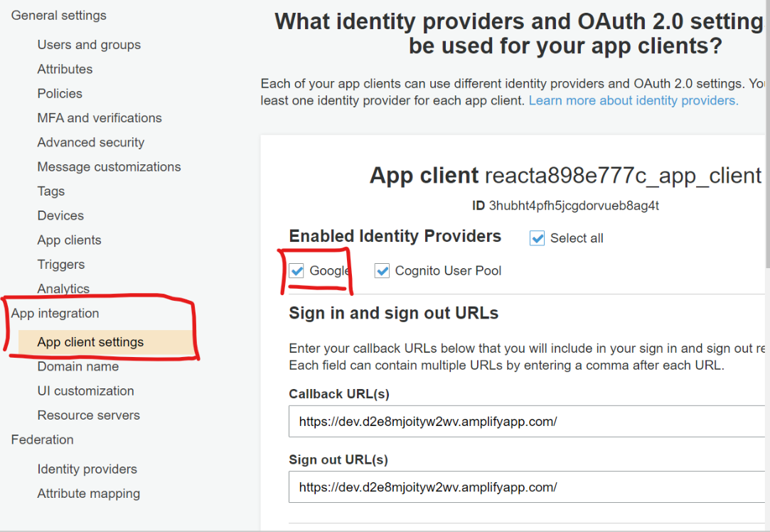Open the Analytics page
The image size is (770, 532).
tap(63, 289)
